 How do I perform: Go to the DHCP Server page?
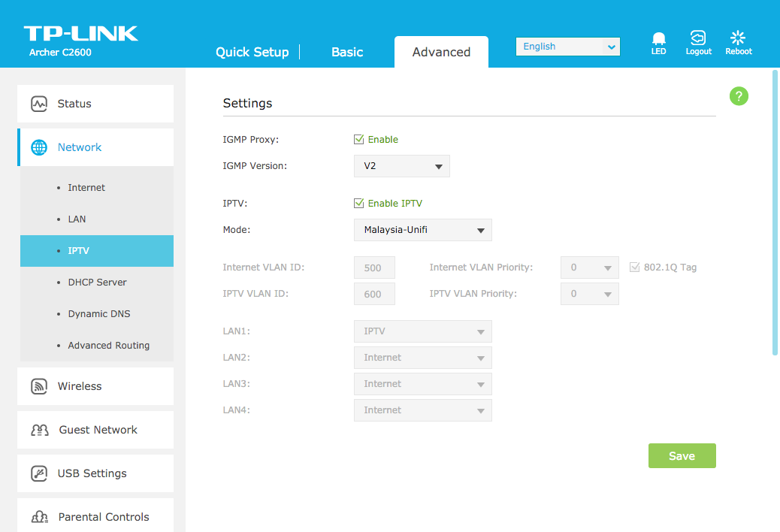(x=97, y=283)
